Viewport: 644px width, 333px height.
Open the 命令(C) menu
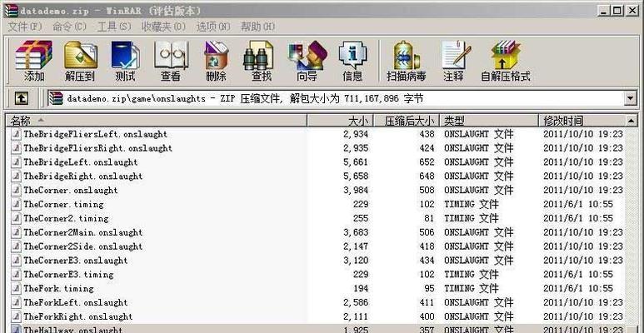(x=69, y=27)
